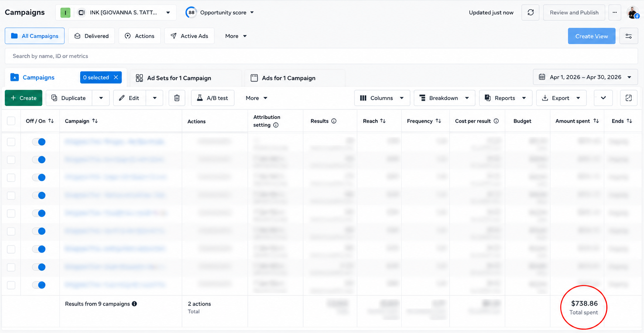Start an A/B test

(x=213, y=98)
